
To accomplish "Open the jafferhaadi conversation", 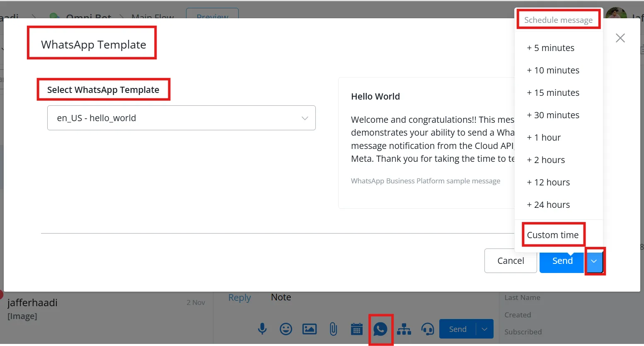I will (106, 309).
